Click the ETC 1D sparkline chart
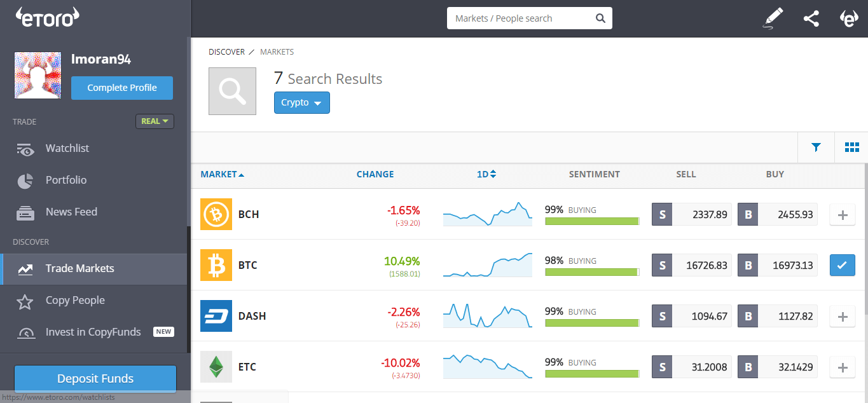This screenshot has width=868, height=403. 488,367
